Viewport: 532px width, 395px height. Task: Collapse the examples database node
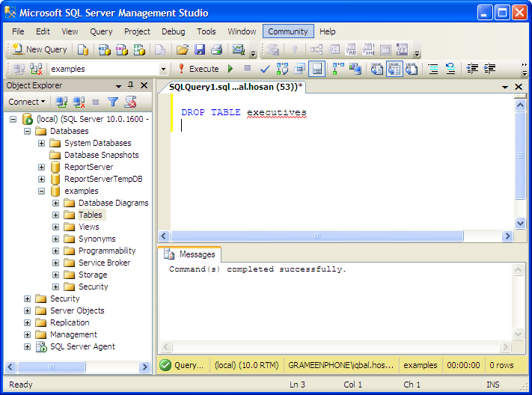(41, 191)
